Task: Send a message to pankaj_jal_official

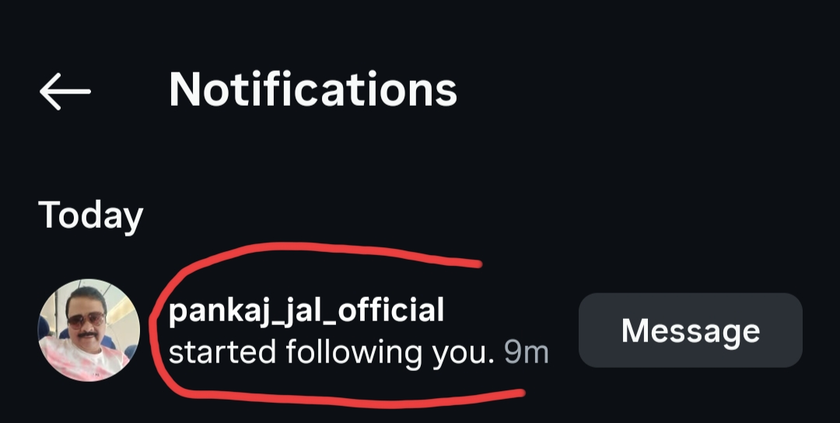Action: point(690,330)
